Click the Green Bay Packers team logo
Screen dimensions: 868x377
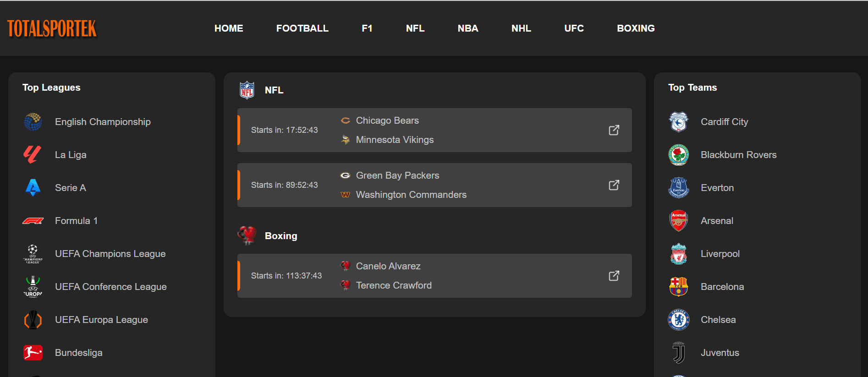click(x=345, y=175)
